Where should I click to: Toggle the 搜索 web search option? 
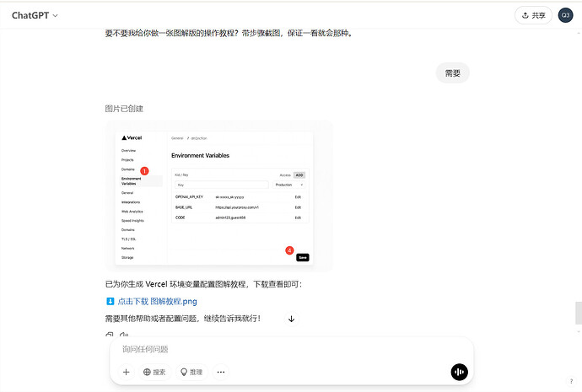pyautogui.click(x=155, y=372)
